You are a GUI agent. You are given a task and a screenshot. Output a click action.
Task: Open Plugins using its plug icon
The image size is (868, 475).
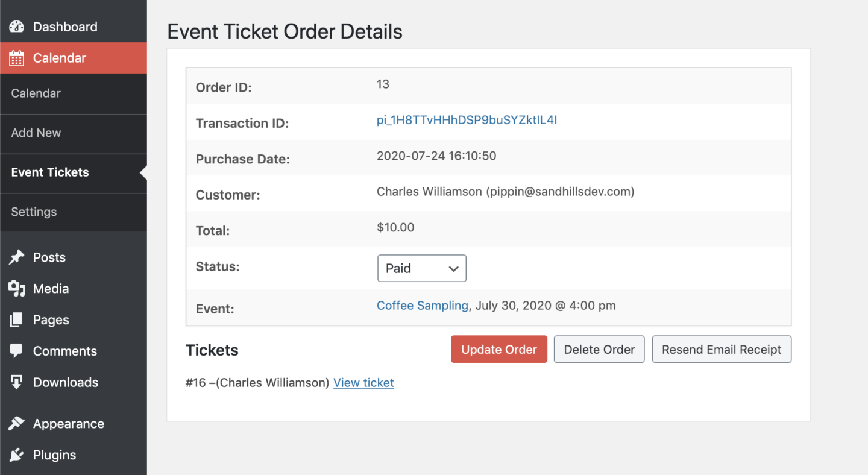coord(17,455)
